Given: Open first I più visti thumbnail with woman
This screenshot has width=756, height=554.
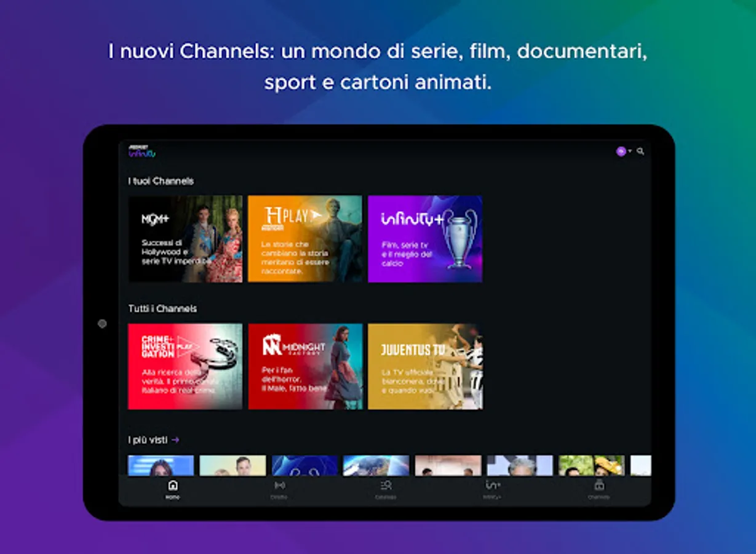Looking at the screenshot, I should pos(161,465).
